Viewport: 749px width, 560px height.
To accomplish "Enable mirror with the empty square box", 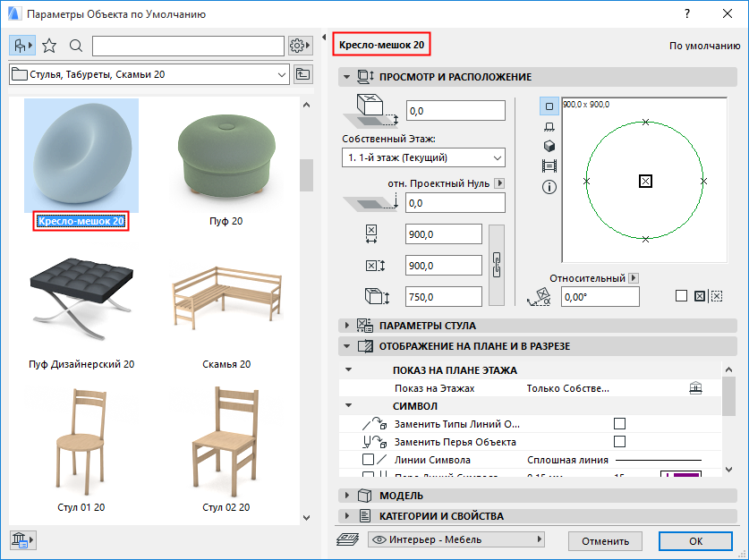I will (682, 296).
